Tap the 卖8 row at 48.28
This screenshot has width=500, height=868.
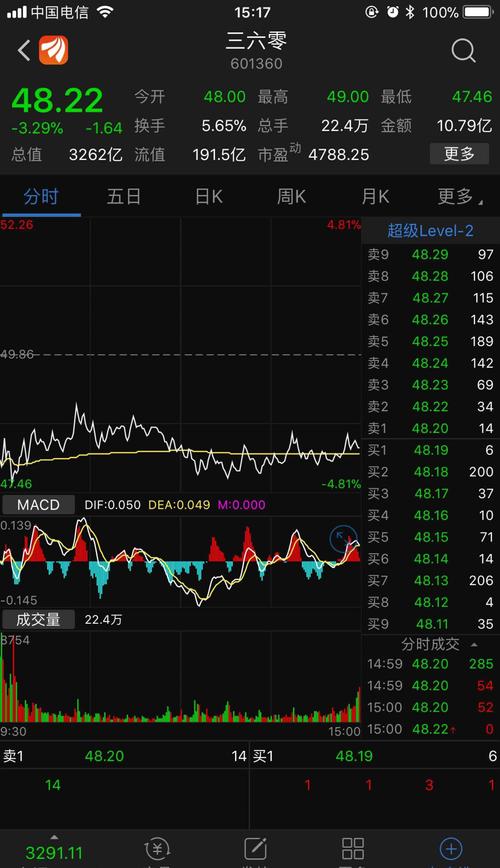[430, 276]
